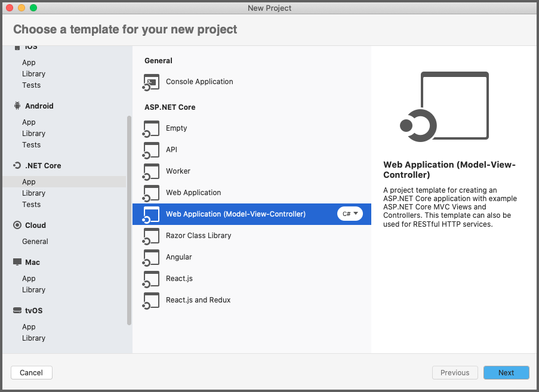Click the Cancel button
Image resolution: width=539 pixels, height=392 pixels.
(x=31, y=372)
